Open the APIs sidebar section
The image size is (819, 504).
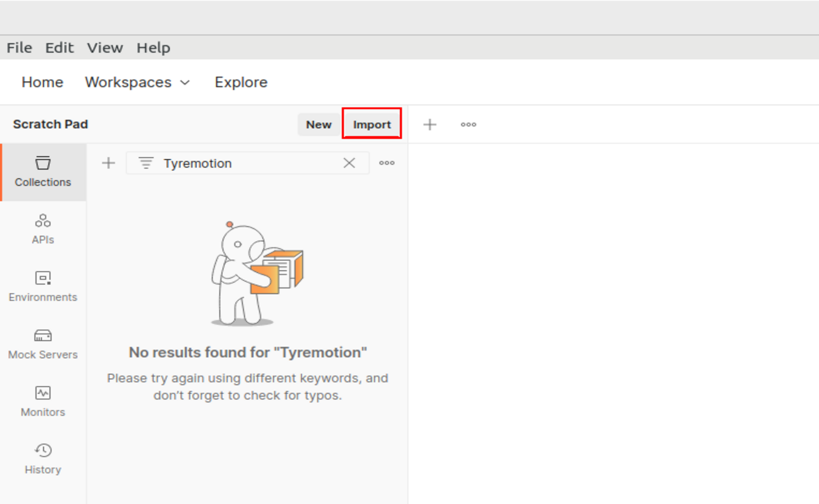coord(43,229)
